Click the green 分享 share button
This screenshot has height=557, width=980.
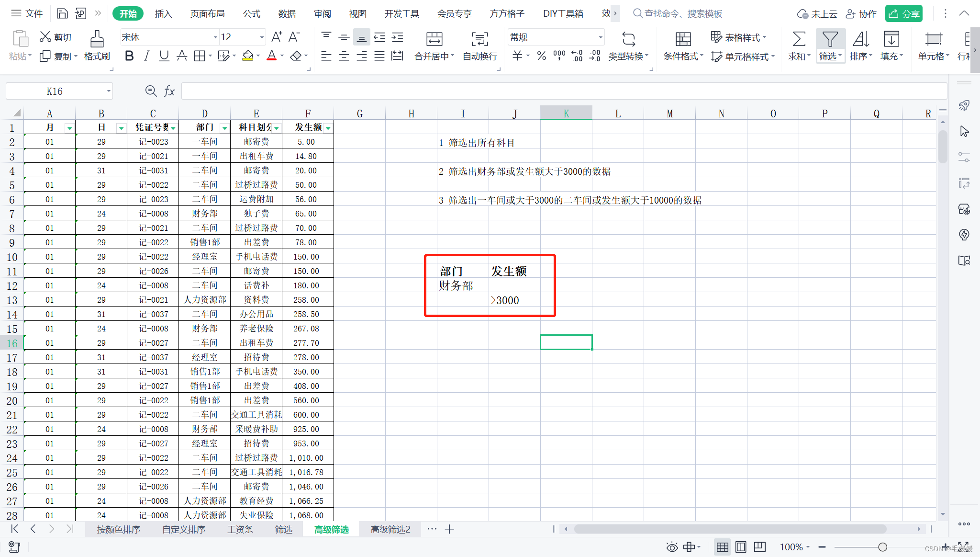903,14
